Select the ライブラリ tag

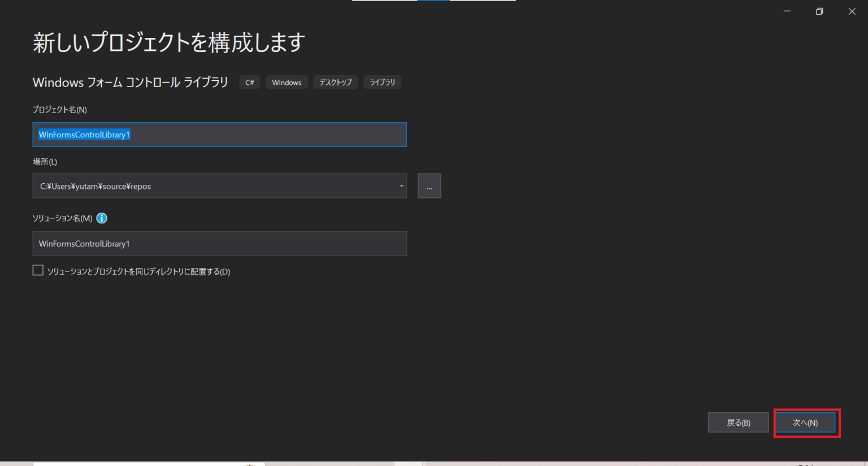[382, 82]
